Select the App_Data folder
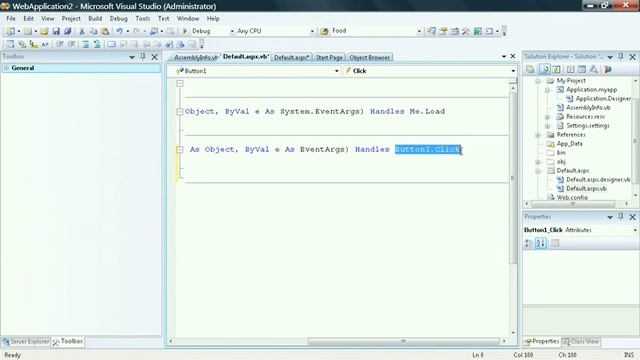The height and width of the screenshot is (360, 640). click(x=569, y=144)
